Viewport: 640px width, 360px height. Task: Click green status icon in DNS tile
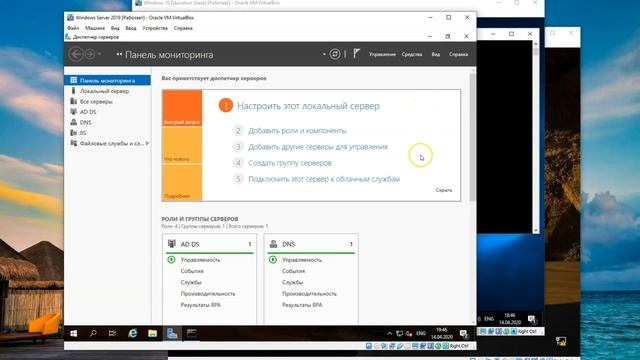coord(273,260)
